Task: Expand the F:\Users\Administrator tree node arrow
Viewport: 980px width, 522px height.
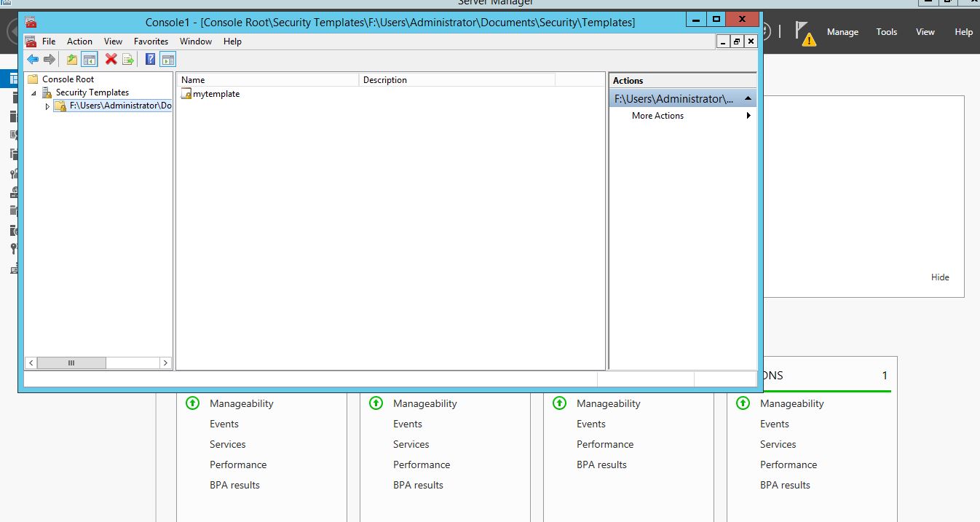Action: (47, 106)
